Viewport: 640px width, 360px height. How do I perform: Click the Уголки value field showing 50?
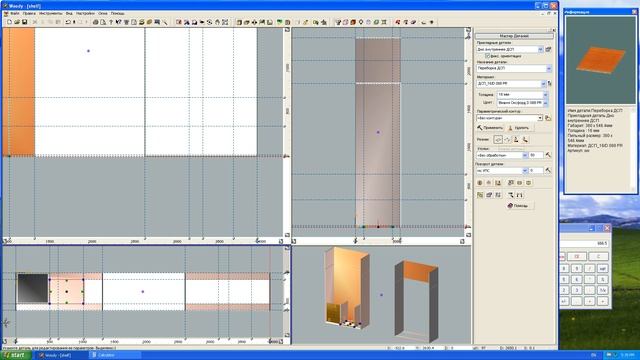coord(536,155)
